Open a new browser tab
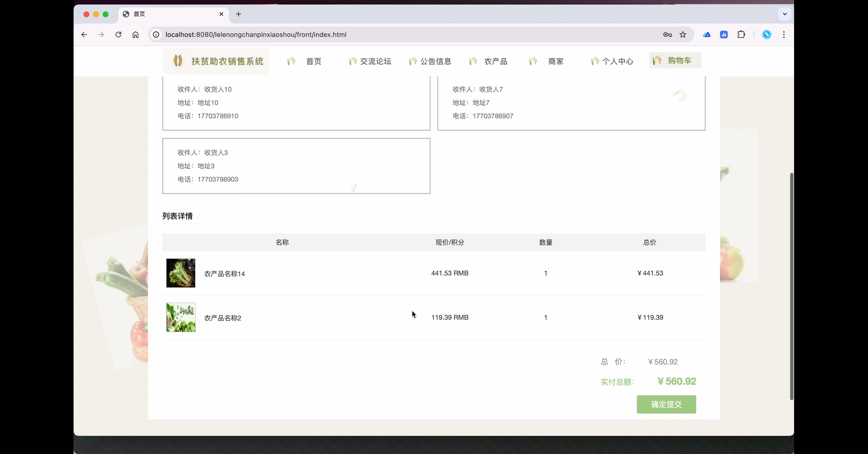This screenshot has width=868, height=454. pyautogui.click(x=238, y=14)
